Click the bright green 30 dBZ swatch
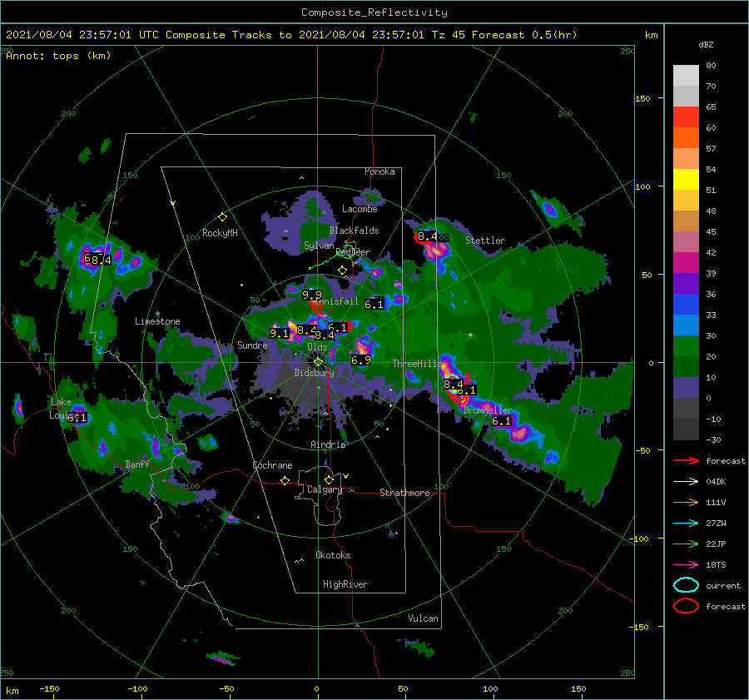The width and height of the screenshot is (749, 700). tap(686, 346)
